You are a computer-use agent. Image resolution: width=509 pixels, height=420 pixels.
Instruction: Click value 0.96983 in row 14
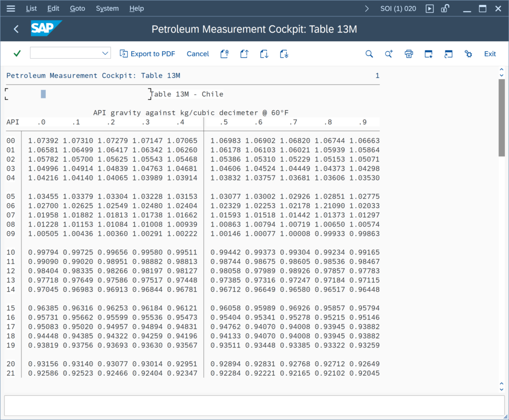coord(78,289)
